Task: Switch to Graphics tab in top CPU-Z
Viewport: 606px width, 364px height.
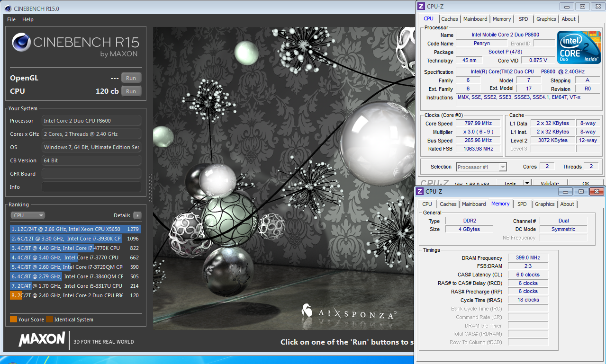Action: tap(546, 19)
